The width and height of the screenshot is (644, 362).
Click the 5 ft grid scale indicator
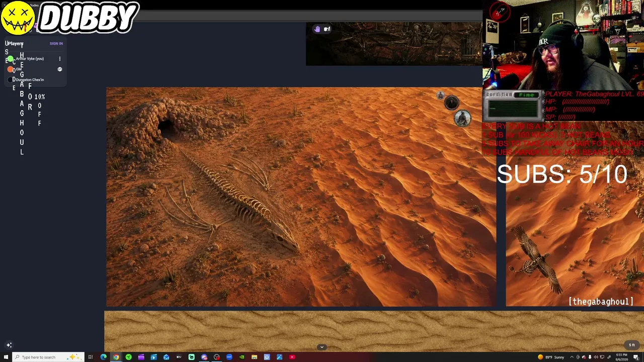click(632, 345)
